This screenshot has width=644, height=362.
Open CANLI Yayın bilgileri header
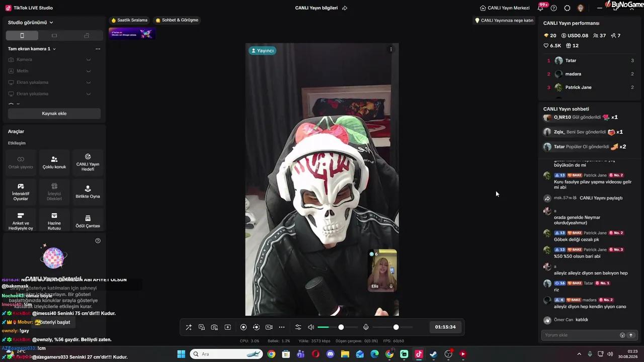316,8
